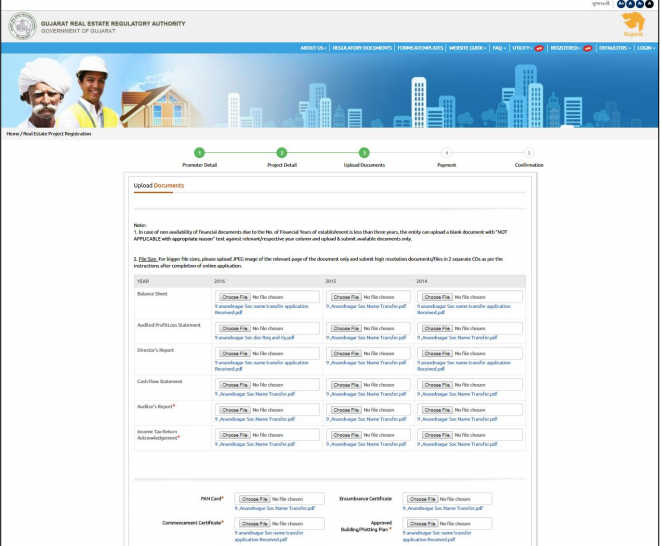Image resolution: width=662 pixels, height=546 pixels.
Task: Open the Website Guide dropdown menu
Action: tap(467, 48)
